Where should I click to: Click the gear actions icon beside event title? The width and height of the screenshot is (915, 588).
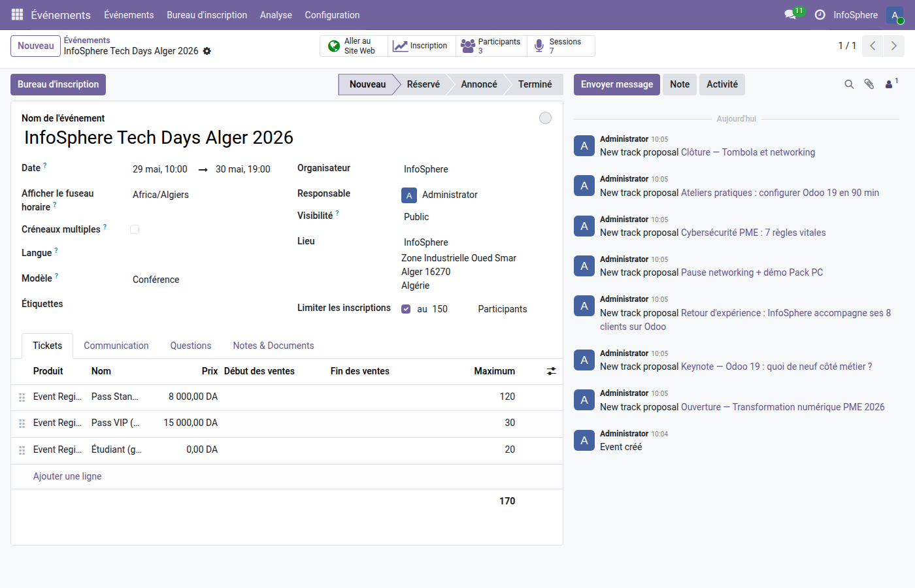click(207, 51)
